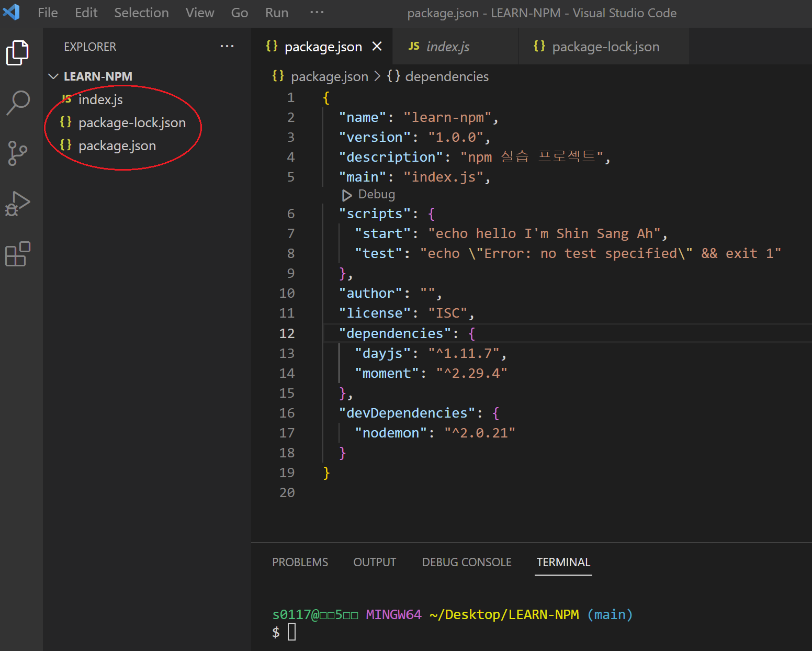Open the Search view in activity bar
This screenshot has height=651, width=812.
click(18, 103)
